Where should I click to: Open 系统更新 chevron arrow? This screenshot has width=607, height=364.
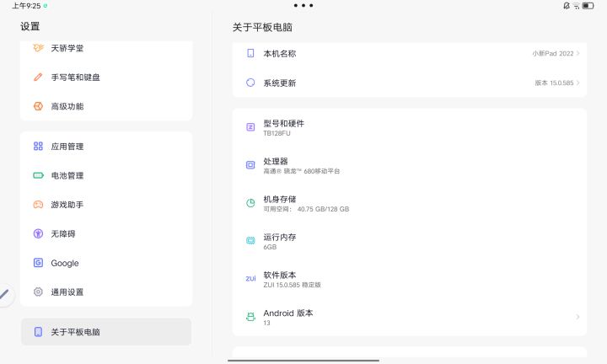tap(577, 83)
